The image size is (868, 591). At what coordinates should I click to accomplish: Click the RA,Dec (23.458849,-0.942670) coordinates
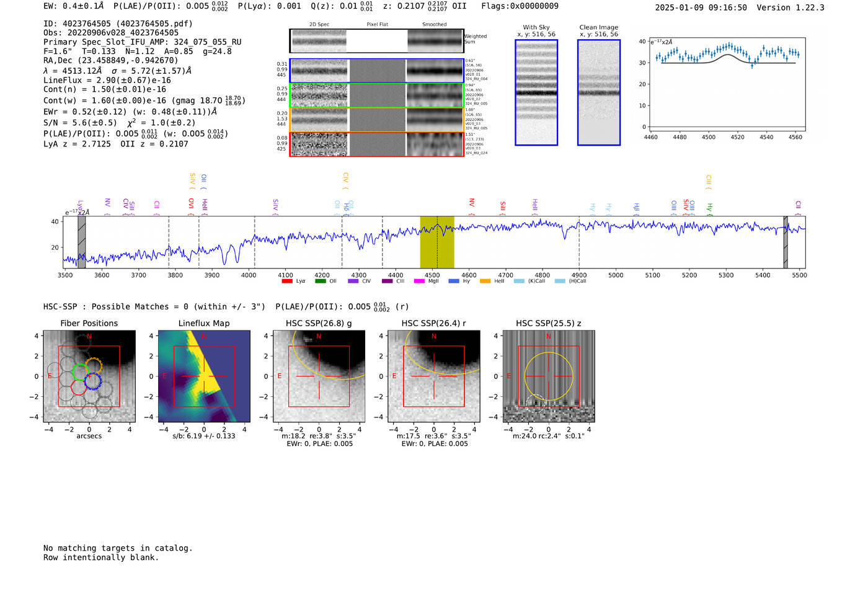pos(110,60)
